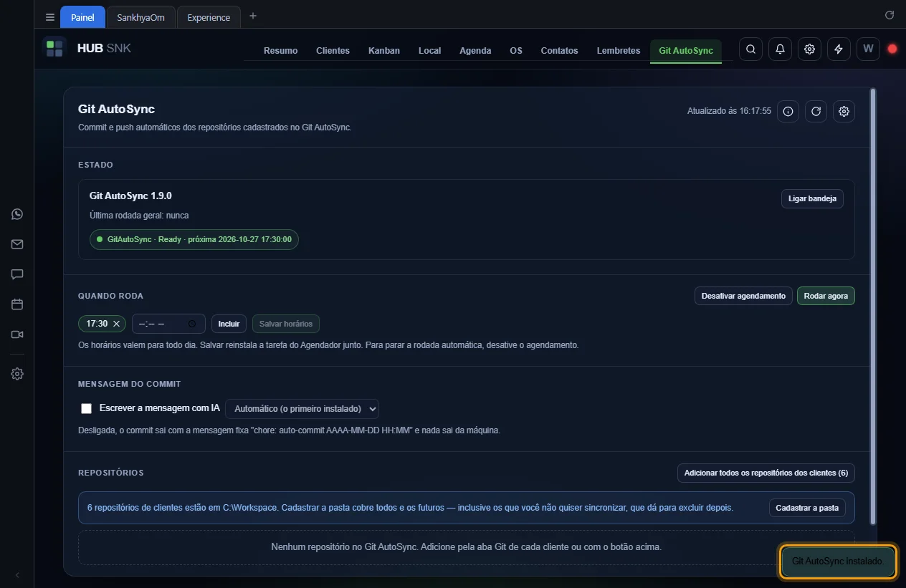Open the Clientes menu item
The image size is (906, 588).
tap(333, 50)
